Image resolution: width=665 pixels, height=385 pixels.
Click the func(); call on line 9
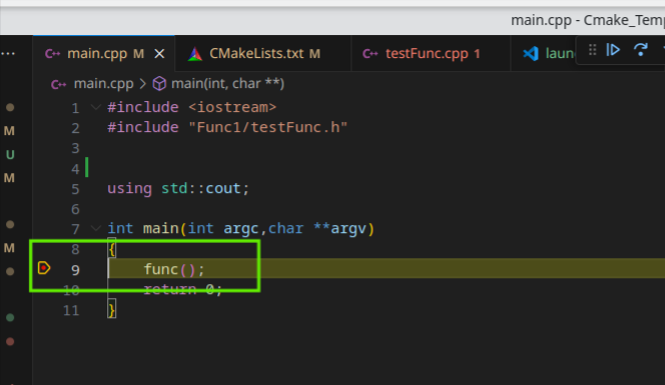174,269
